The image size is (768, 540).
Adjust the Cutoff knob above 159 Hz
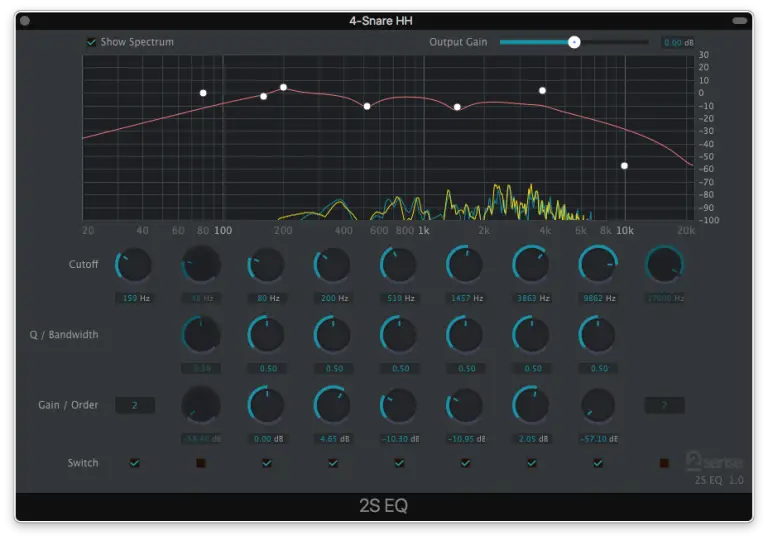[133, 265]
